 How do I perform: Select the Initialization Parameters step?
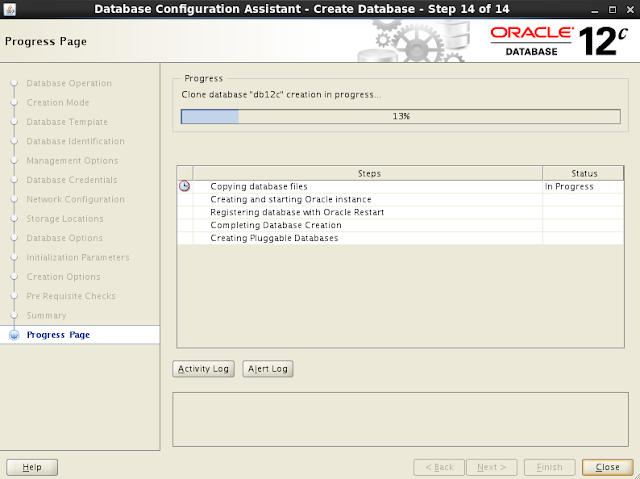(x=78, y=257)
